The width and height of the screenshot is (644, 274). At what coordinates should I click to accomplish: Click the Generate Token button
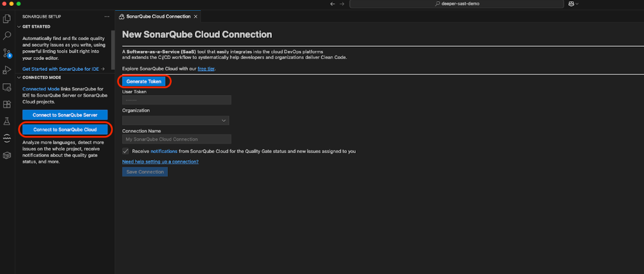pyautogui.click(x=144, y=81)
